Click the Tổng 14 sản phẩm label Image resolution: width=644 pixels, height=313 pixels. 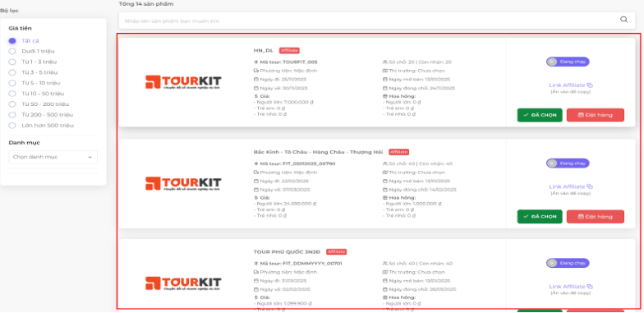pyautogui.click(x=146, y=4)
